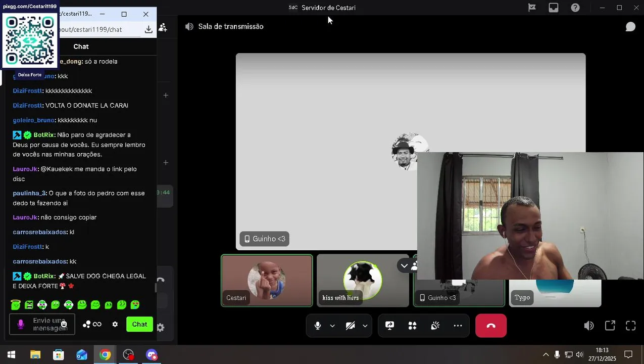Open Discord user settings gear

(x=161, y=328)
